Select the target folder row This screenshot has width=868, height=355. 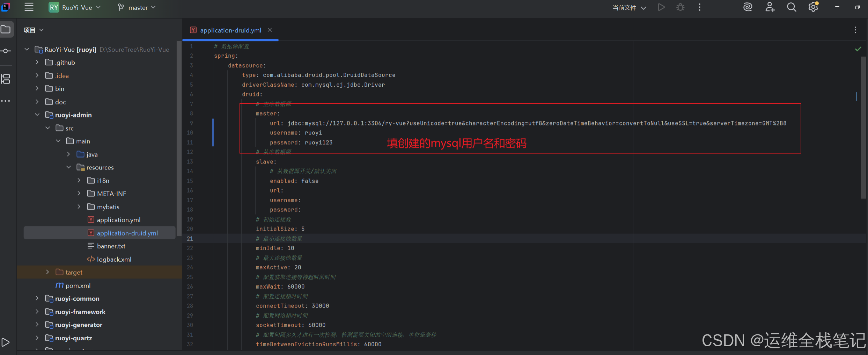[100, 272]
